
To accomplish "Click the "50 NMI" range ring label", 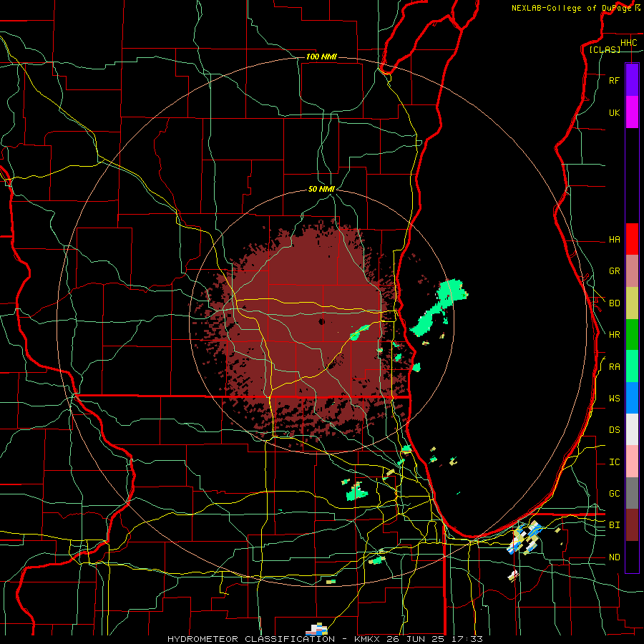I will pos(321,189).
